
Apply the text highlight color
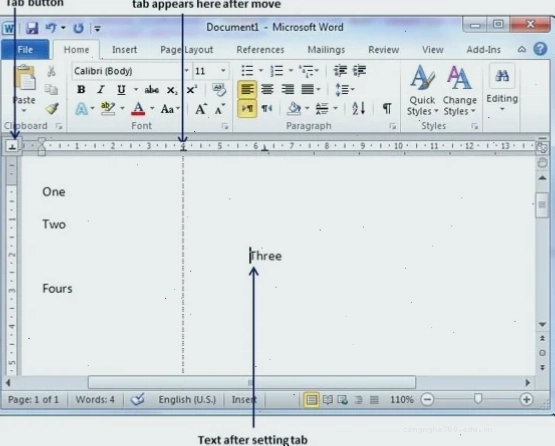point(108,108)
